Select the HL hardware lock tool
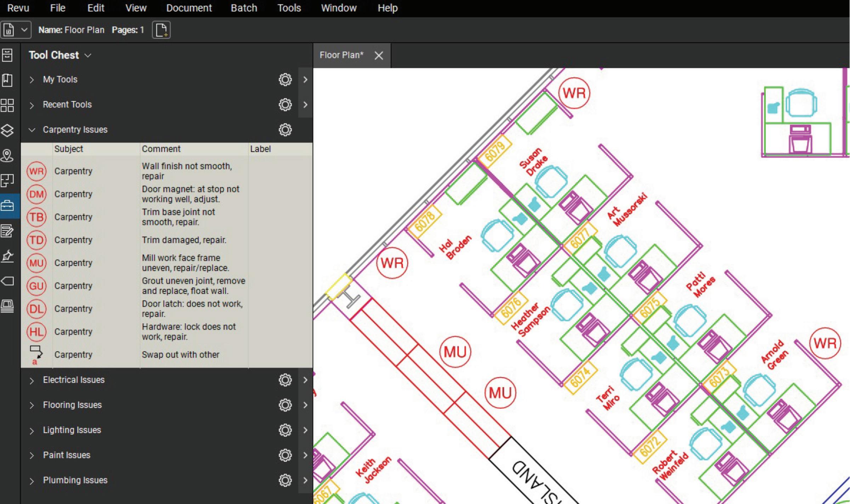 click(x=36, y=332)
